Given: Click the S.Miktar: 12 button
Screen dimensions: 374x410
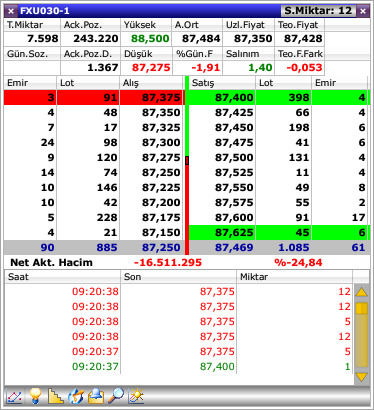Looking at the screenshot, I should 318,11.
